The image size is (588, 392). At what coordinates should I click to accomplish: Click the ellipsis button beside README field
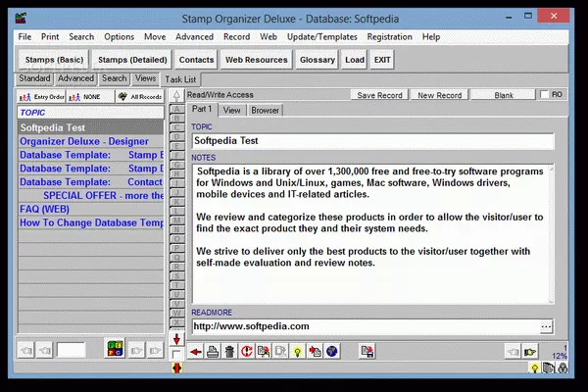click(546, 326)
